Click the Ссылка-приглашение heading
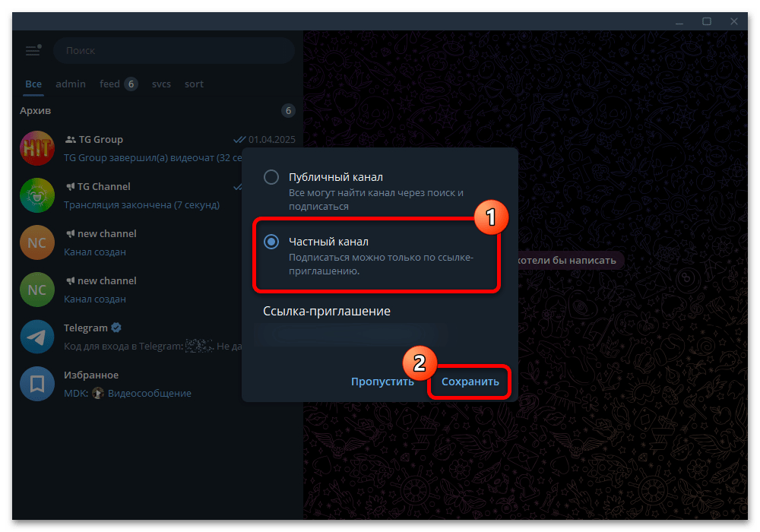Screen dimensions: 760x532 click(327, 311)
